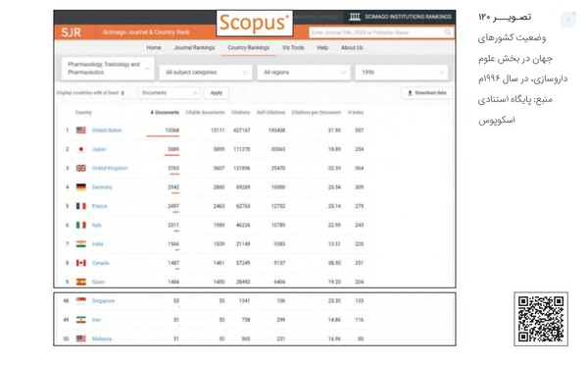Open the All subject categories dropdown

[x=206, y=72]
